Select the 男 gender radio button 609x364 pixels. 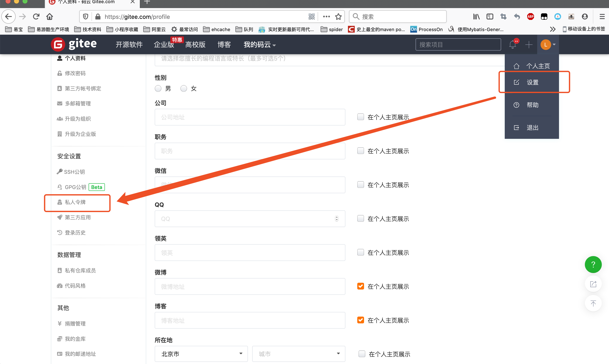pos(158,88)
